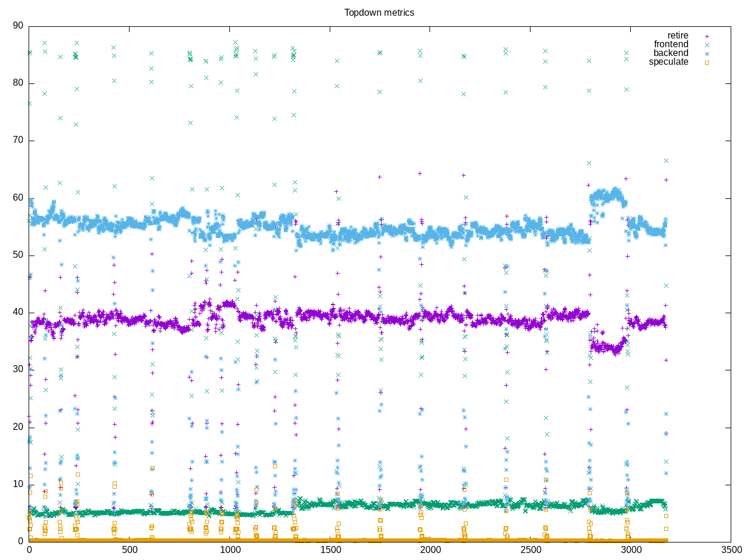
Task: Select the x-axis tick label 1000
Action: tap(230, 550)
